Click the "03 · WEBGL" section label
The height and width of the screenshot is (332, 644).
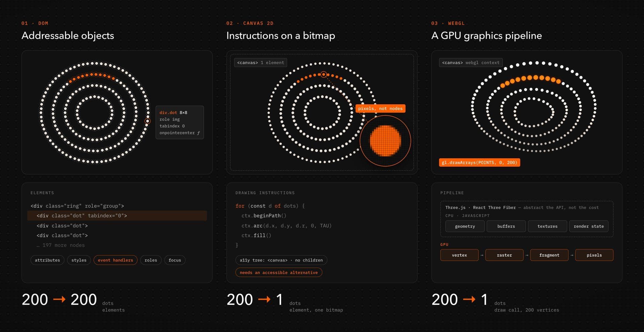pyautogui.click(x=448, y=23)
